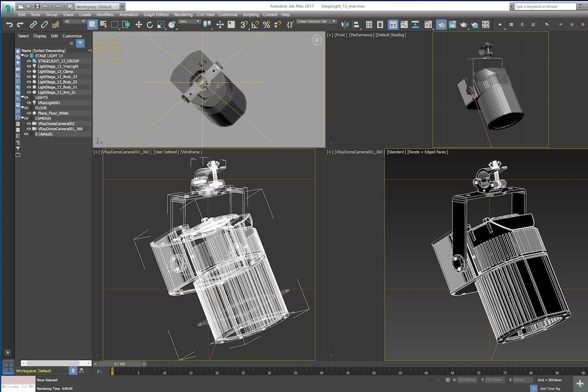Activate the Select and Scale tool

coord(161,24)
